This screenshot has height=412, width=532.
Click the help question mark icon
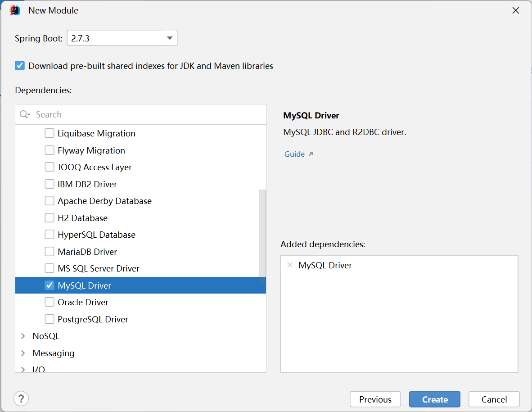(x=21, y=398)
